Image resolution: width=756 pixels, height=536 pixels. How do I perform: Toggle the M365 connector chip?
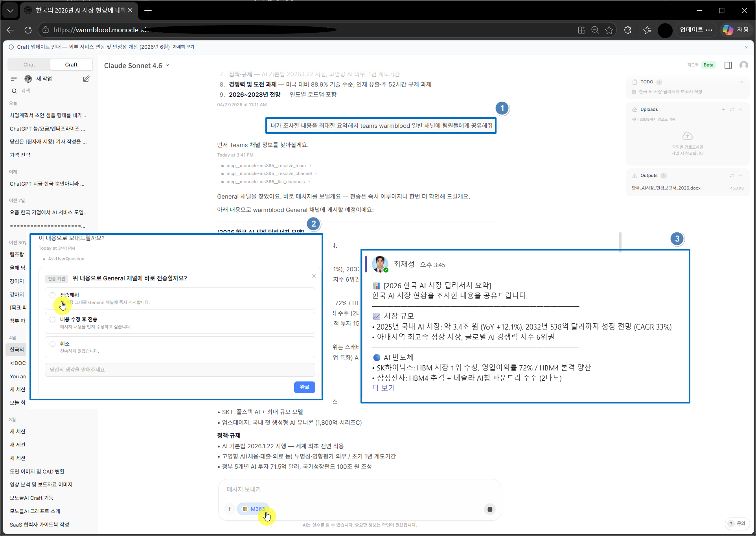point(253,509)
